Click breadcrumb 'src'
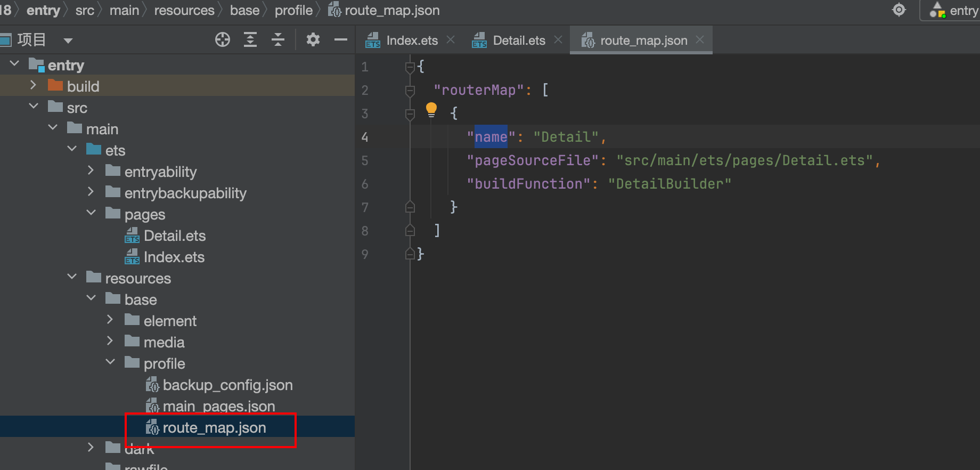The width and height of the screenshot is (980, 470). [85, 10]
